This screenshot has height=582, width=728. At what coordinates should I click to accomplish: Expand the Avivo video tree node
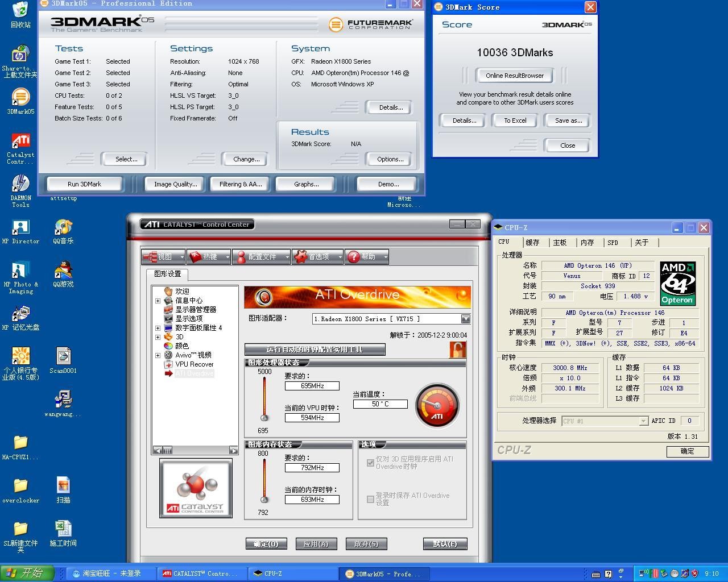click(158, 355)
